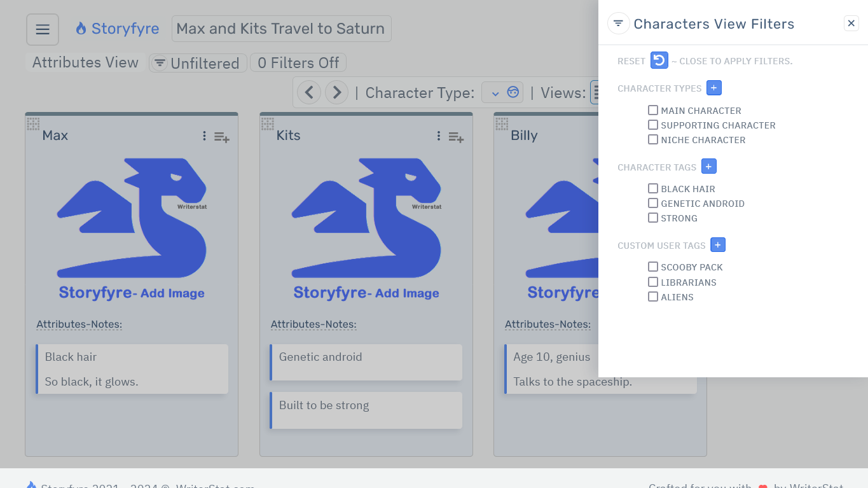This screenshot has width=868, height=488.
Task: Click the Reset undo icon in filters panel
Action: click(x=659, y=60)
